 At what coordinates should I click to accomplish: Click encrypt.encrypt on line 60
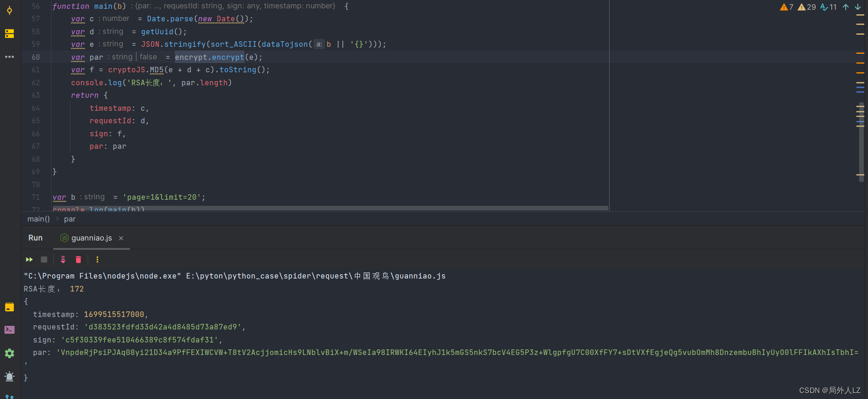(210, 57)
